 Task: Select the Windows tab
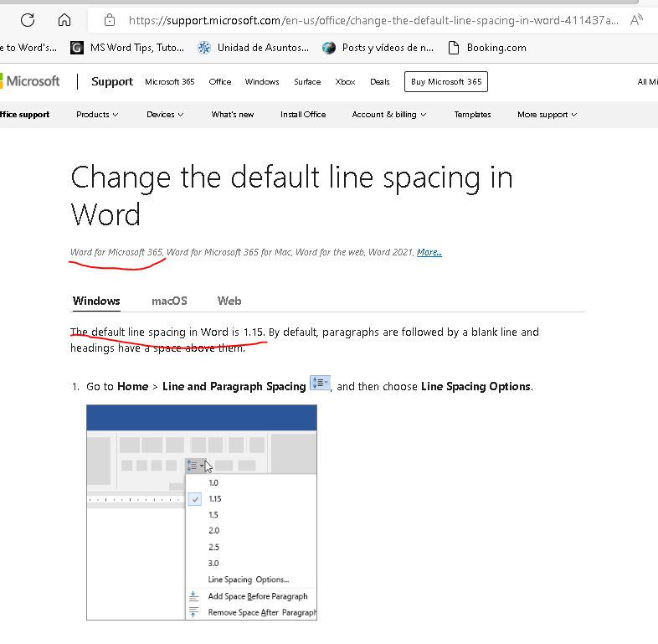pos(96,301)
